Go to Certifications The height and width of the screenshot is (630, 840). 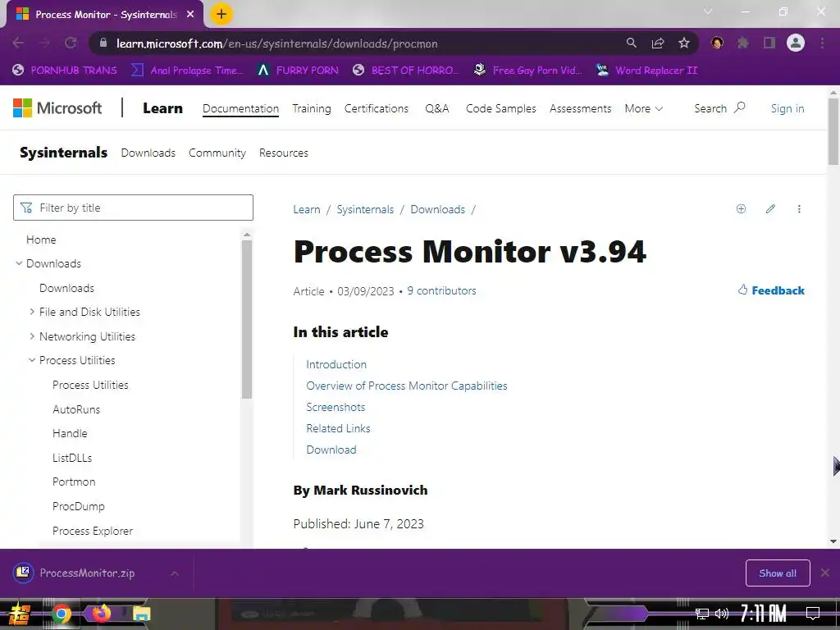(376, 108)
